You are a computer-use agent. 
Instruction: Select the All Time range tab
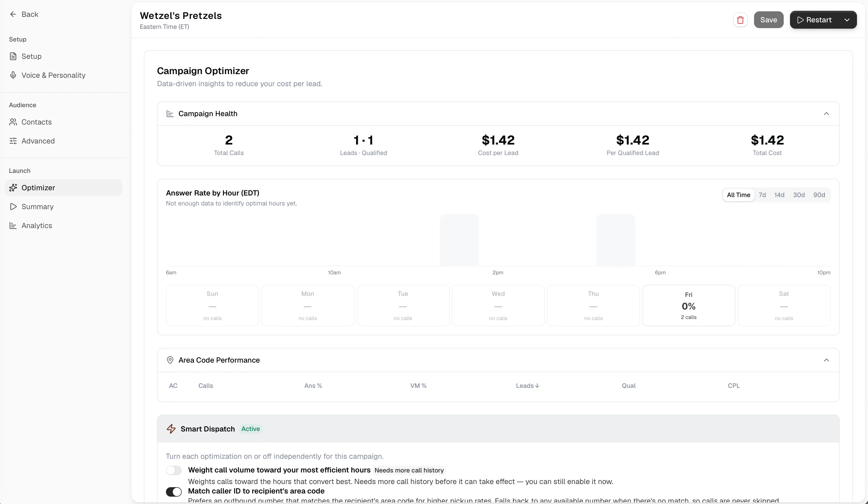tap(738, 195)
